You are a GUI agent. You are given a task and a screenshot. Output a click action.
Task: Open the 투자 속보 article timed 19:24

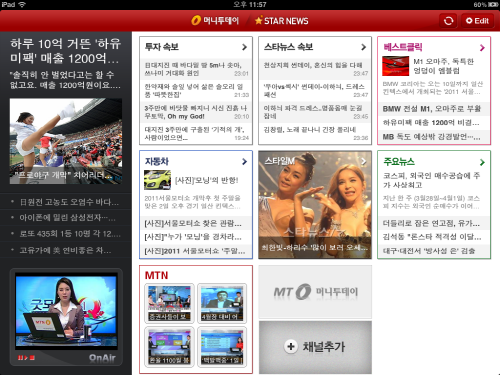tap(196, 134)
